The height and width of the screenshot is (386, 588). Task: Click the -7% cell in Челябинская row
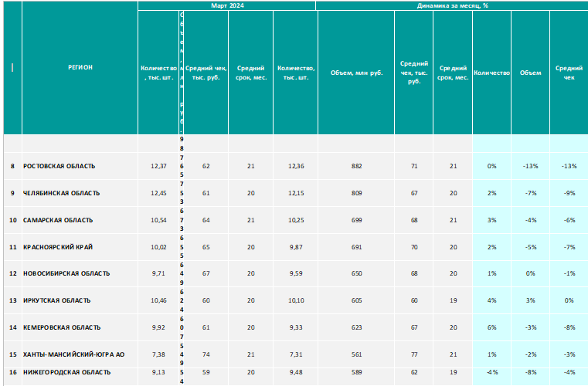[530, 193]
